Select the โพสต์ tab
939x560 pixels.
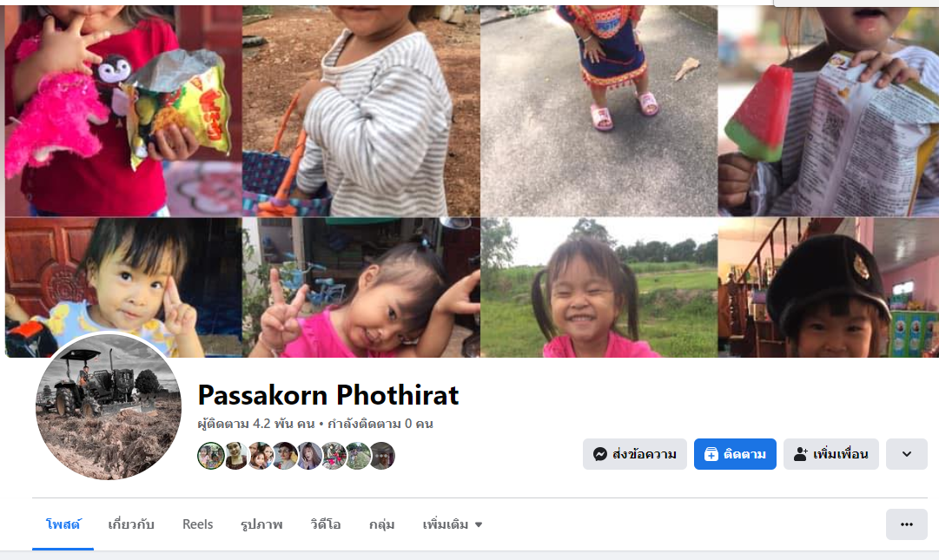tap(63, 524)
